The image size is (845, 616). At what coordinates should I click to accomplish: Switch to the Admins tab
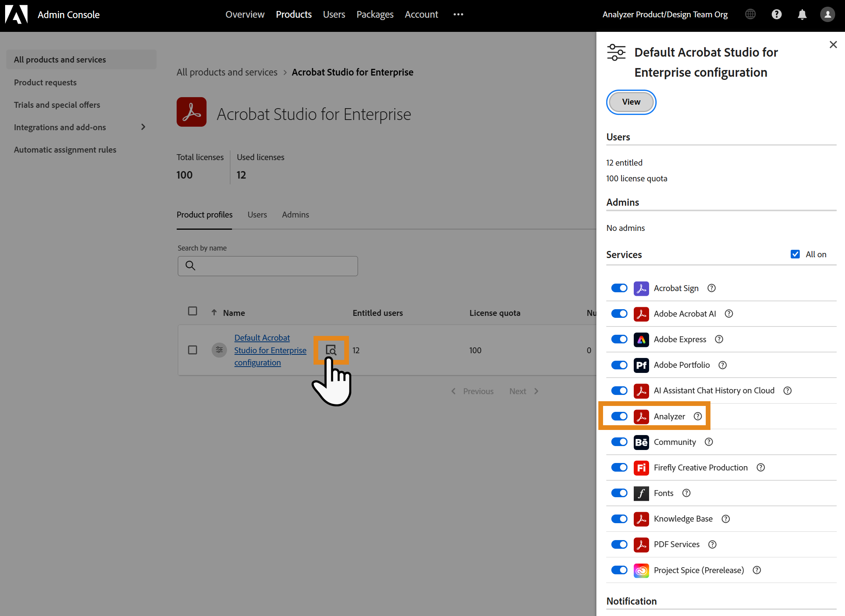pyautogui.click(x=295, y=215)
